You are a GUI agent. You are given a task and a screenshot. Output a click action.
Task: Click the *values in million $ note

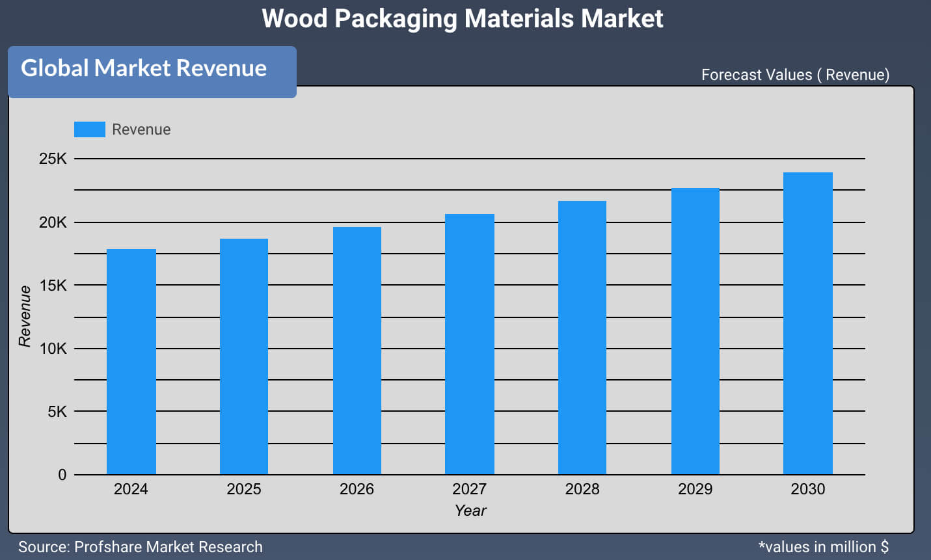(x=824, y=547)
